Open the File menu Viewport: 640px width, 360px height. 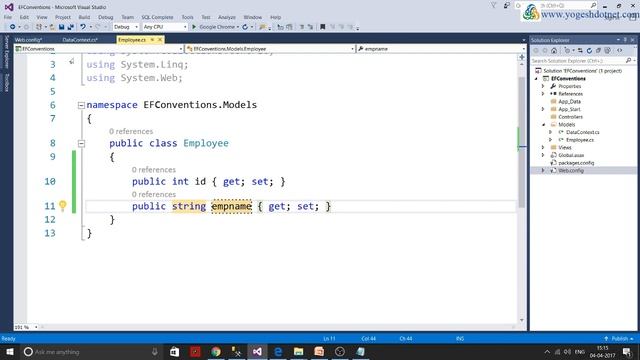(8, 17)
